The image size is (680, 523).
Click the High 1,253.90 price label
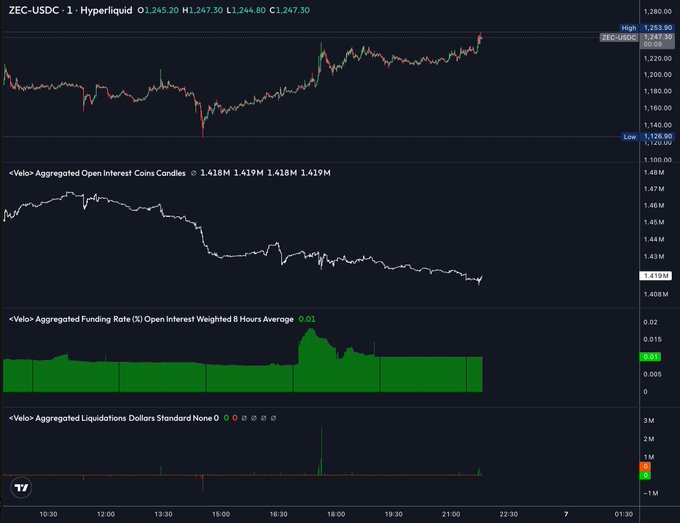[x=647, y=28]
